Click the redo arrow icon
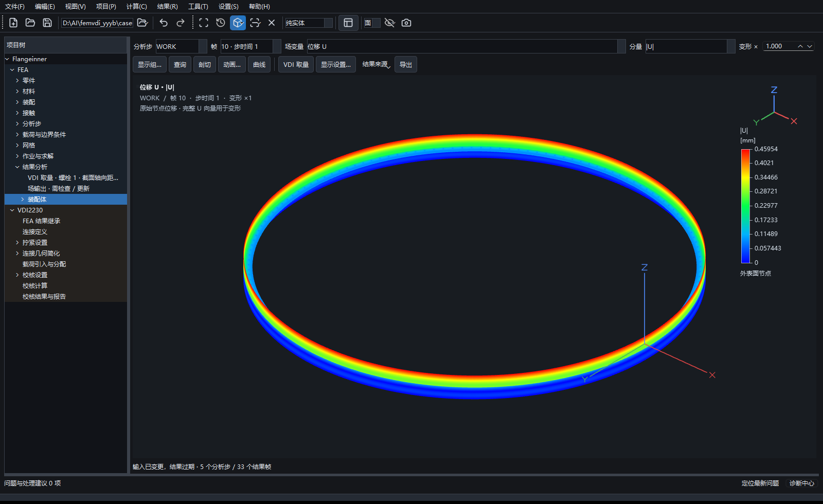 pyautogui.click(x=181, y=23)
